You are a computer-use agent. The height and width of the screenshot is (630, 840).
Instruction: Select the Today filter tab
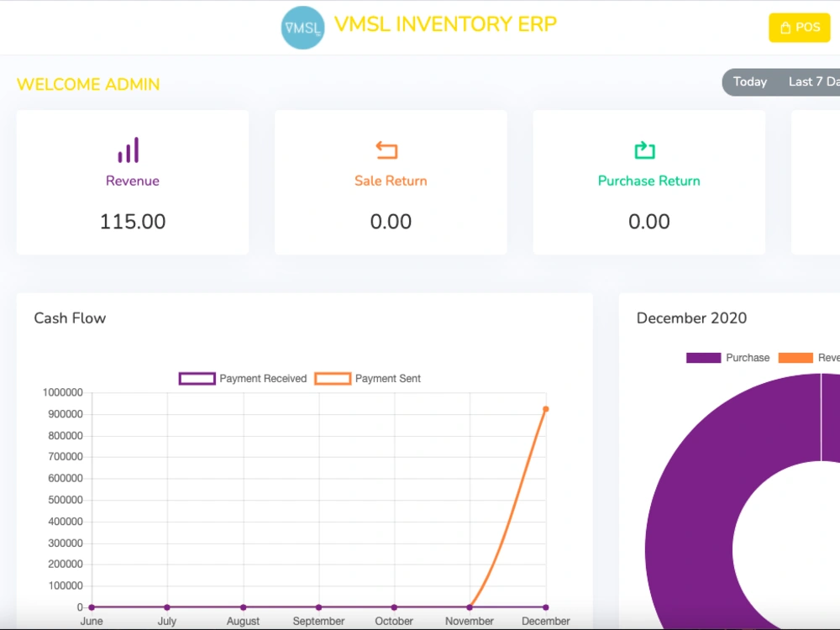tap(750, 82)
